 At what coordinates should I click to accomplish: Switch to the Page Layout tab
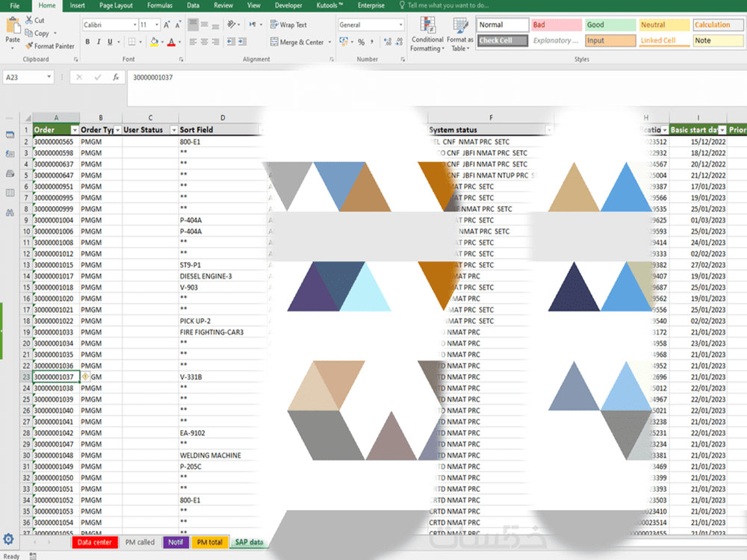point(116,6)
